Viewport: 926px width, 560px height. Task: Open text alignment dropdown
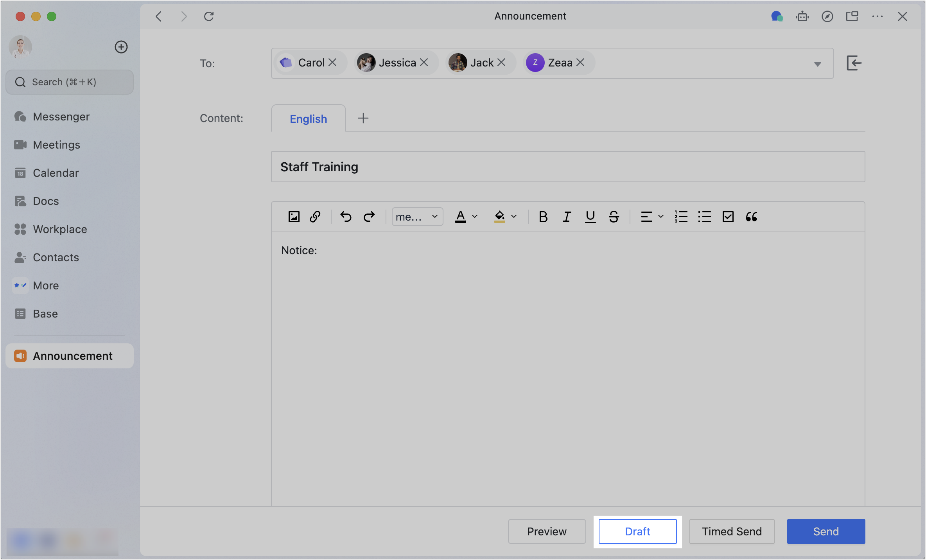(x=652, y=217)
